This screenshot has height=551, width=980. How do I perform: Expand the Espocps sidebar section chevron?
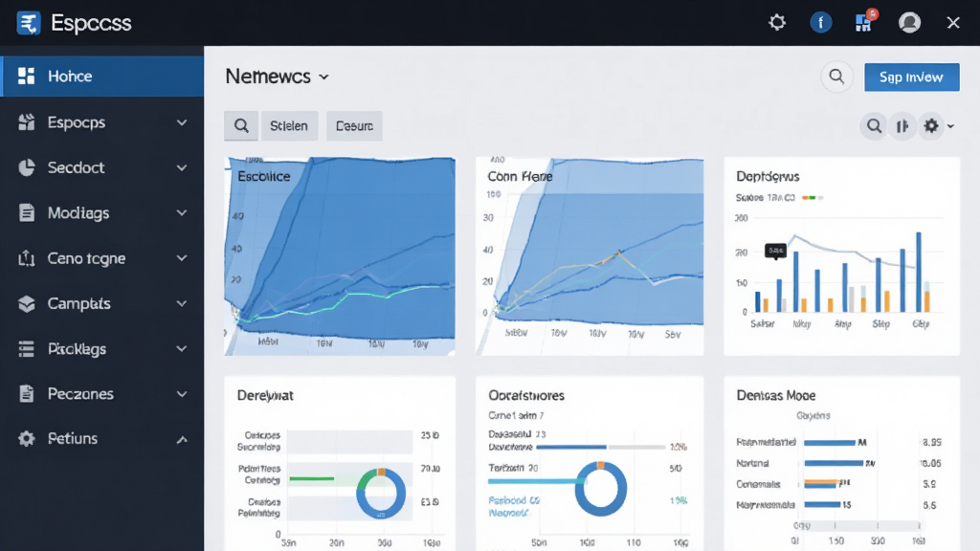[182, 122]
